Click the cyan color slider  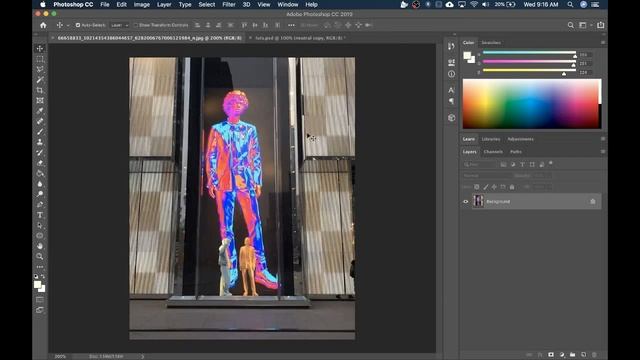[529, 53]
